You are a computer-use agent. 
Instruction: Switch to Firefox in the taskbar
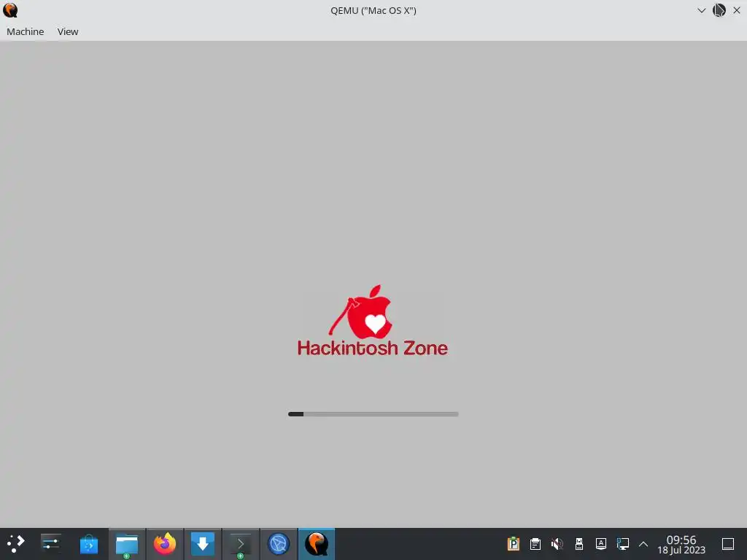pos(164,544)
